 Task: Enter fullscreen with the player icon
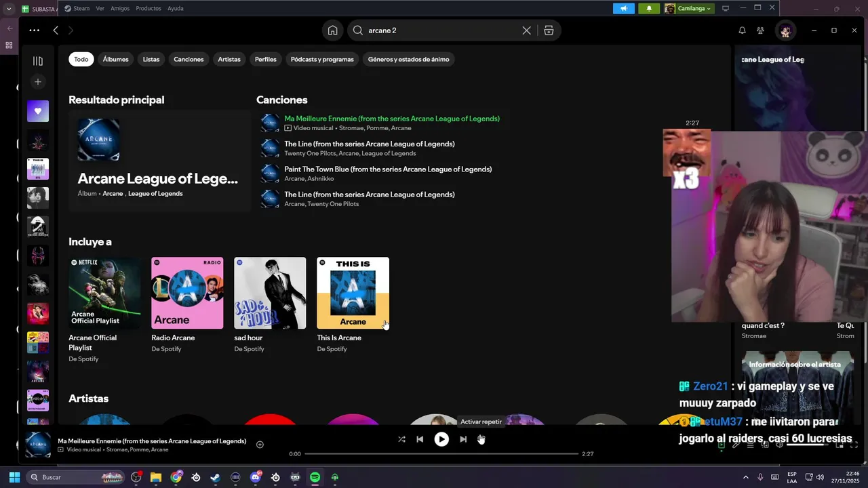point(854,445)
